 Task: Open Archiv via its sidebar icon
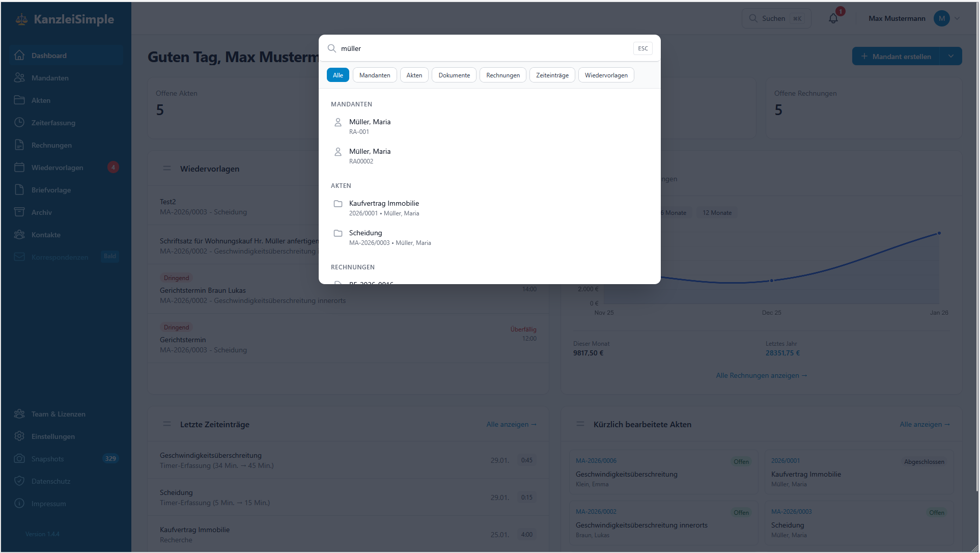(19, 212)
